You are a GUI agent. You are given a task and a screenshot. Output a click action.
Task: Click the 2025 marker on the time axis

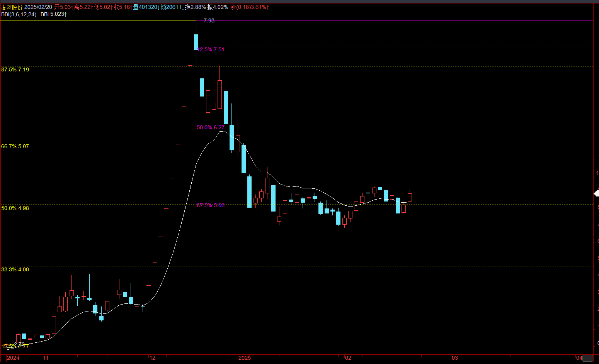tap(245, 358)
